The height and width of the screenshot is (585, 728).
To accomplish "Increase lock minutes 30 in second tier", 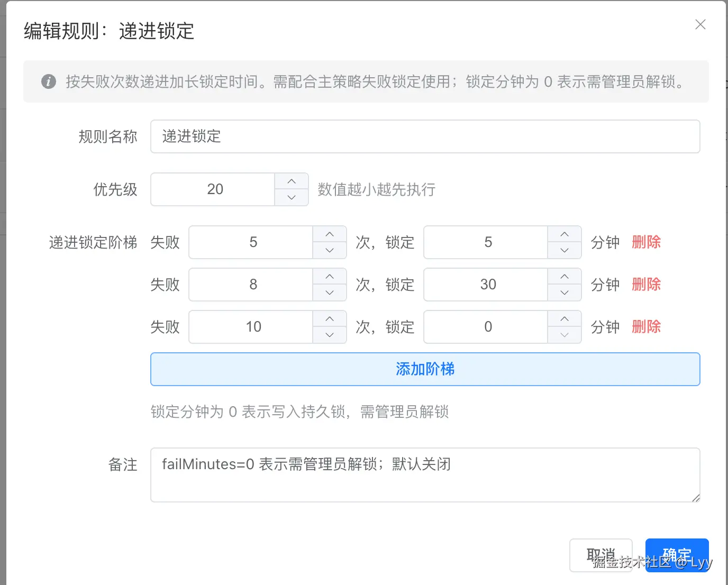I will click(565, 277).
